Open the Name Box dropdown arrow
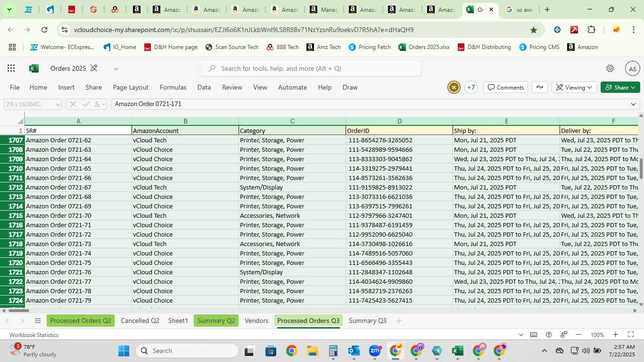The height and width of the screenshot is (362, 644). (58, 104)
